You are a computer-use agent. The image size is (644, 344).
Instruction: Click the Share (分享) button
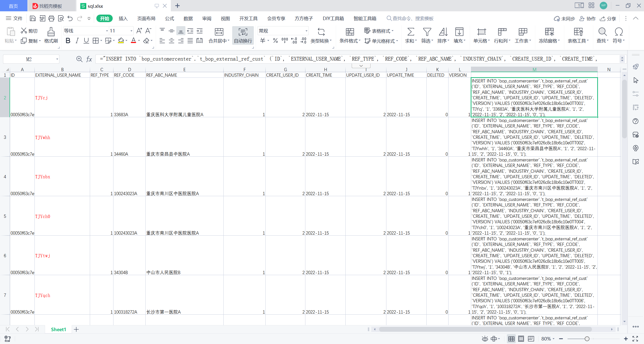pos(608,19)
